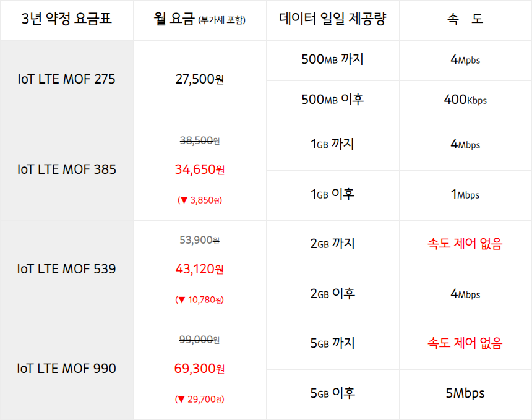
Task: Click the red 43,120원 discounted price
Action: [199, 269]
